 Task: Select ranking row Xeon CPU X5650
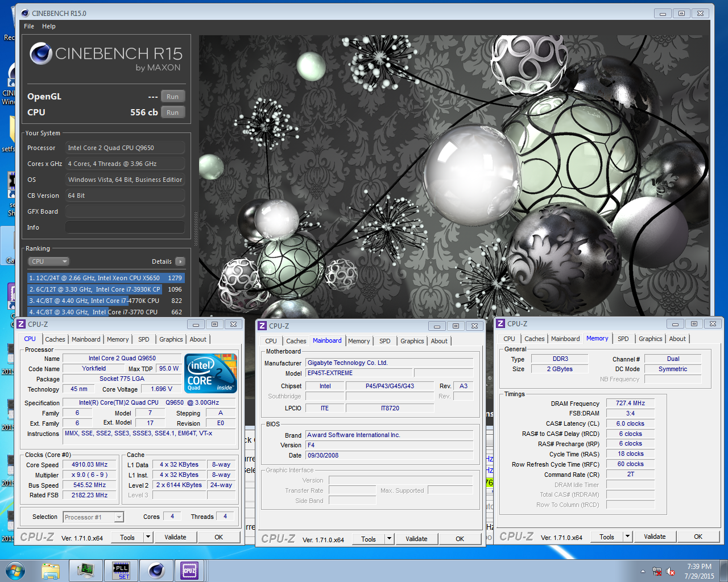pyautogui.click(x=106, y=278)
